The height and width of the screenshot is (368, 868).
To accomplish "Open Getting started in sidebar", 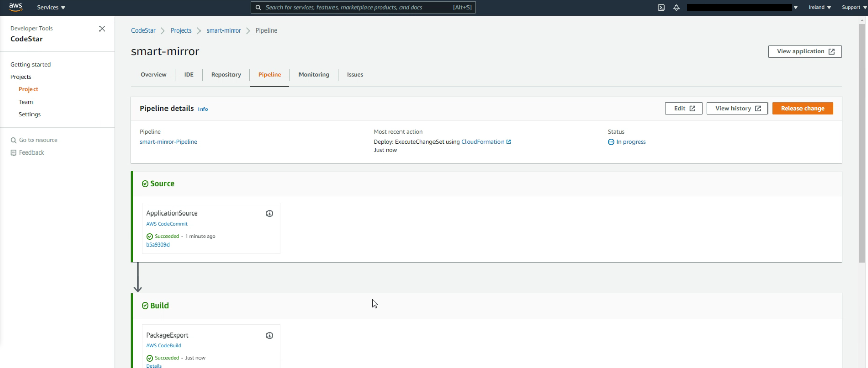I will 30,65.
